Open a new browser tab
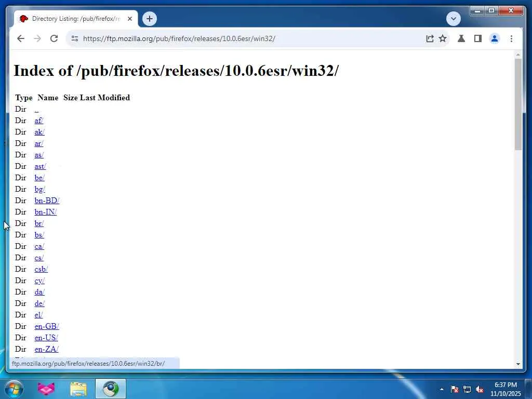 [x=149, y=19]
